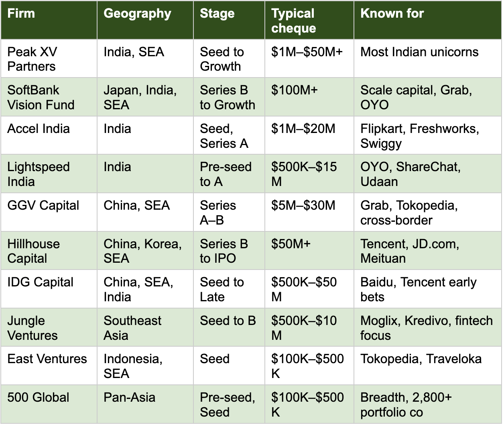
Task: Click the Stage column header
Action: click(x=229, y=20)
